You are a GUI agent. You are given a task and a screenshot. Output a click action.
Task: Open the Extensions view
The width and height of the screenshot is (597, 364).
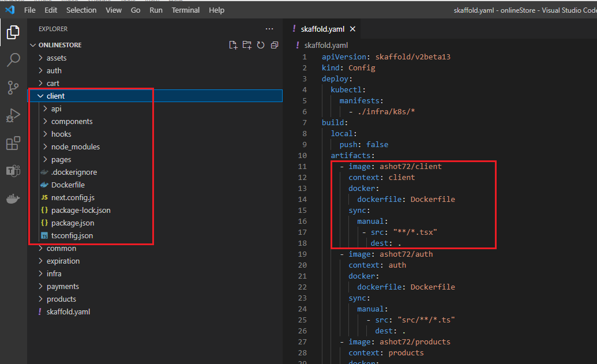click(13, 143)
